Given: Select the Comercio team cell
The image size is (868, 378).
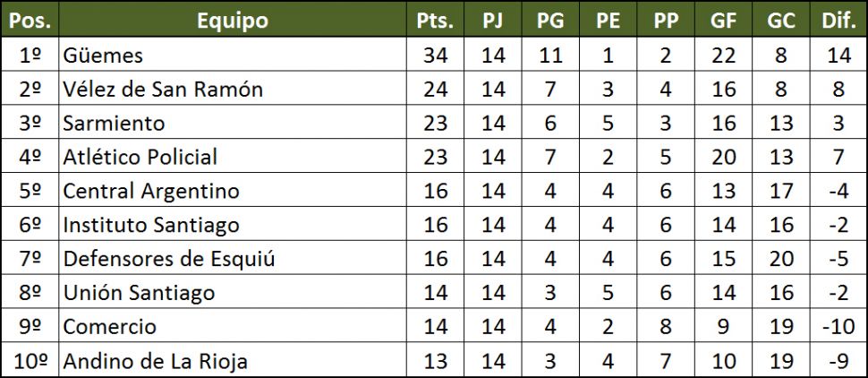Looking at the screenshot, I should click(109, 328).
